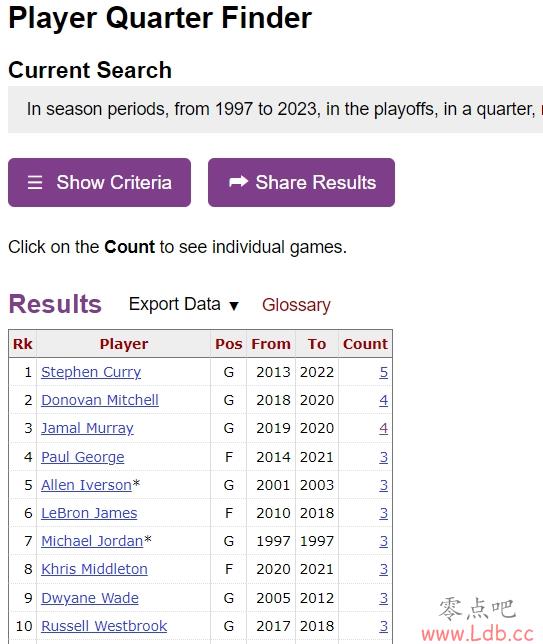The width and height of the screenshot is (543, 644).
Task: Open Allen Iverson's player page
Action: (x=86, y=485)
